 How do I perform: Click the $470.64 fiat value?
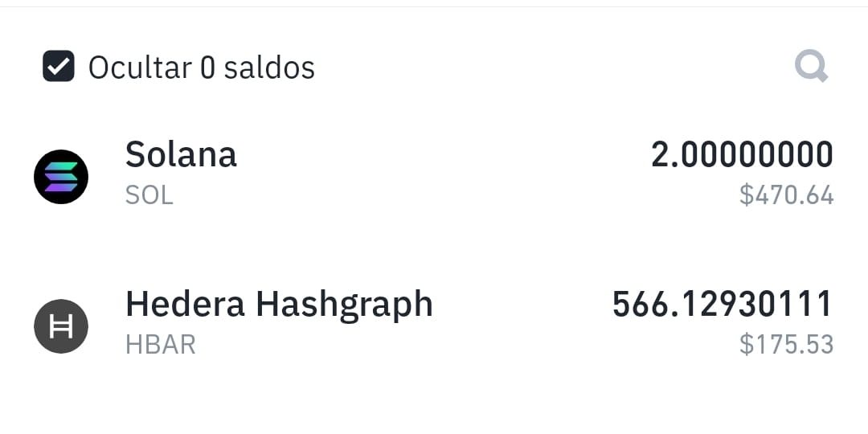point(787,195)
